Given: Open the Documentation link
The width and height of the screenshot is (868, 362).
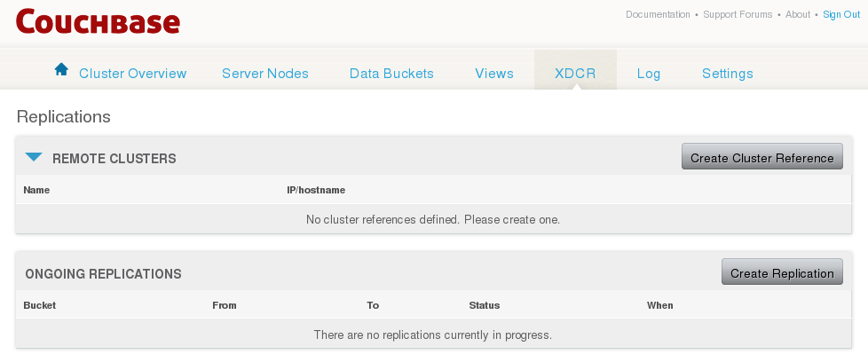Looking at the screenshot, I should 658,14.
